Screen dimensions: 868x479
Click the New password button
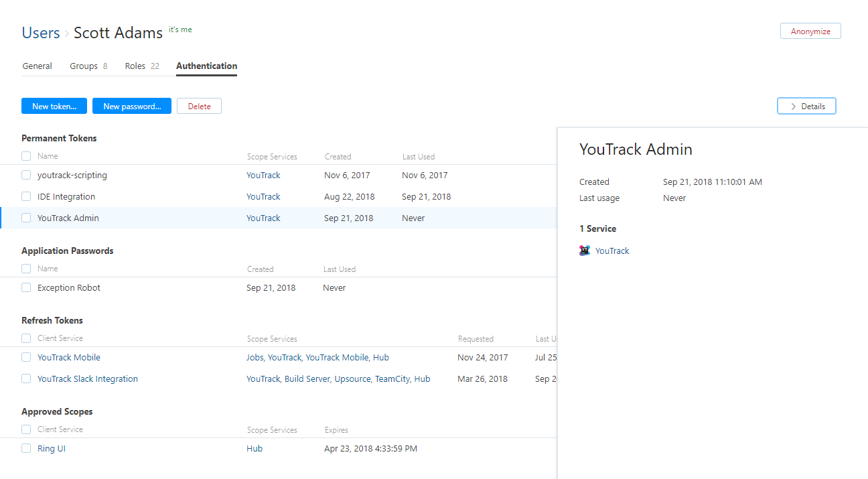coord(132,107)
